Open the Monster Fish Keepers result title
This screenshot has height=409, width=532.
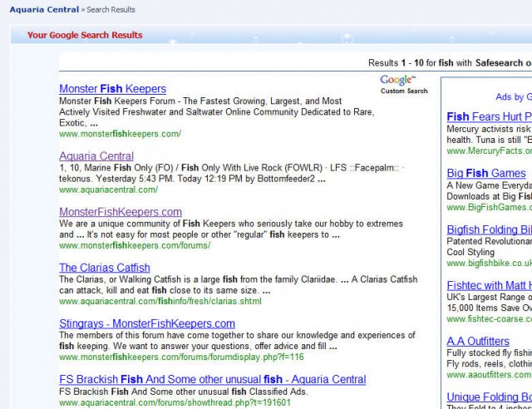[x=113, y=89]
